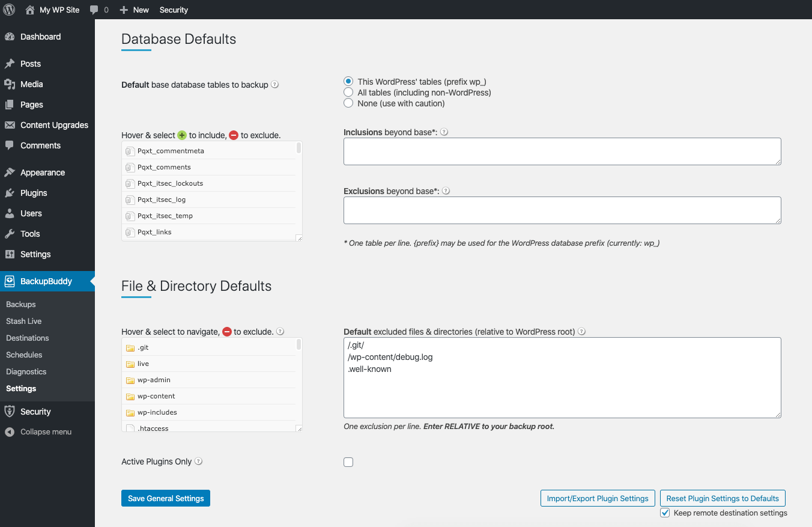This screenshot has width=812, height=527.
Task: Click help icon next to Exclusions beyond base
Action: pos(446,191)
